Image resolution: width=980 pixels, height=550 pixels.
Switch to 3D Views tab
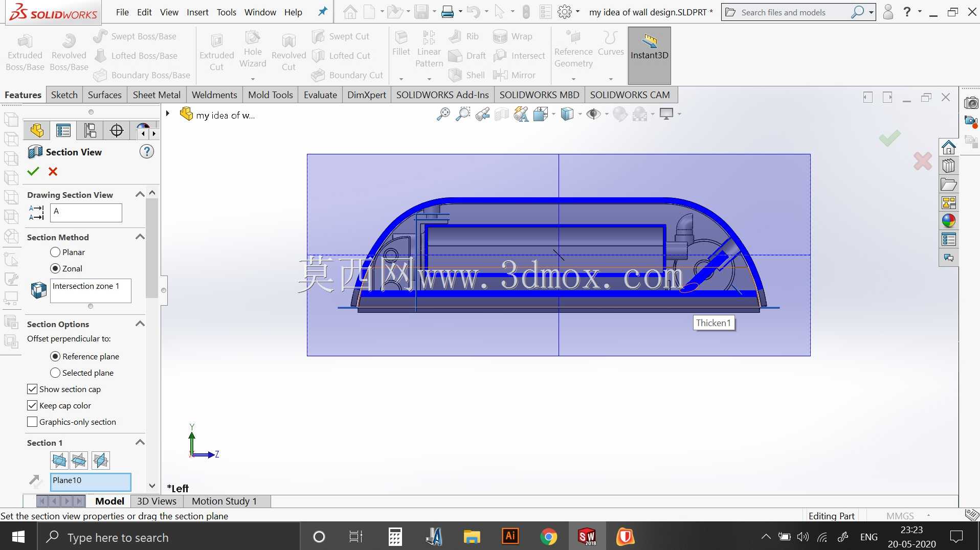(157, 501)
